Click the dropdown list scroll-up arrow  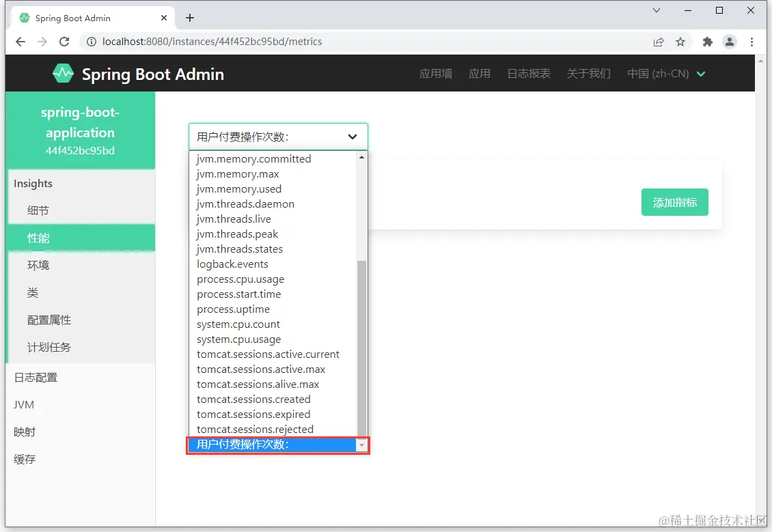(362, 158)
